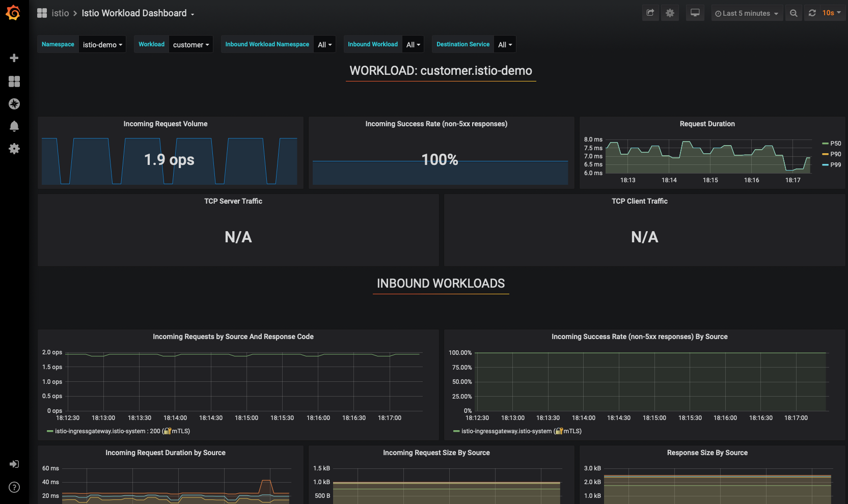Open Incoming Requests by Source And Response Code title
This screenshot has width=848, height=504.
coord(233,337)
